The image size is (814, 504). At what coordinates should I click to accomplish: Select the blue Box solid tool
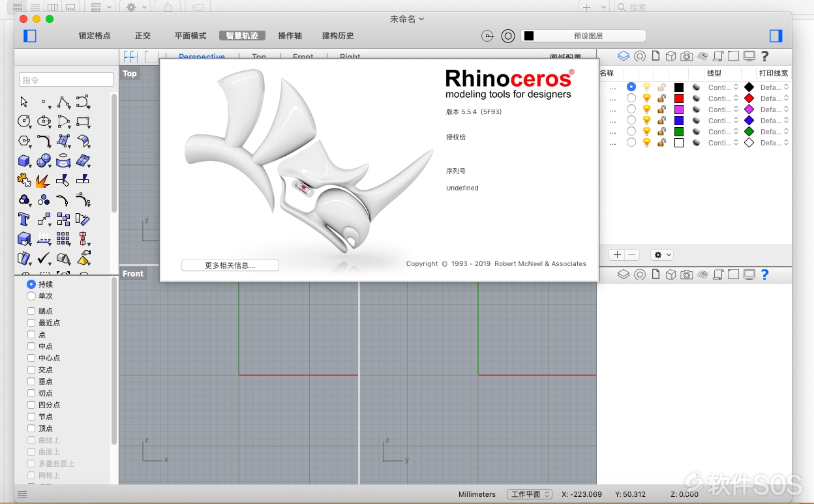point(24,160)
